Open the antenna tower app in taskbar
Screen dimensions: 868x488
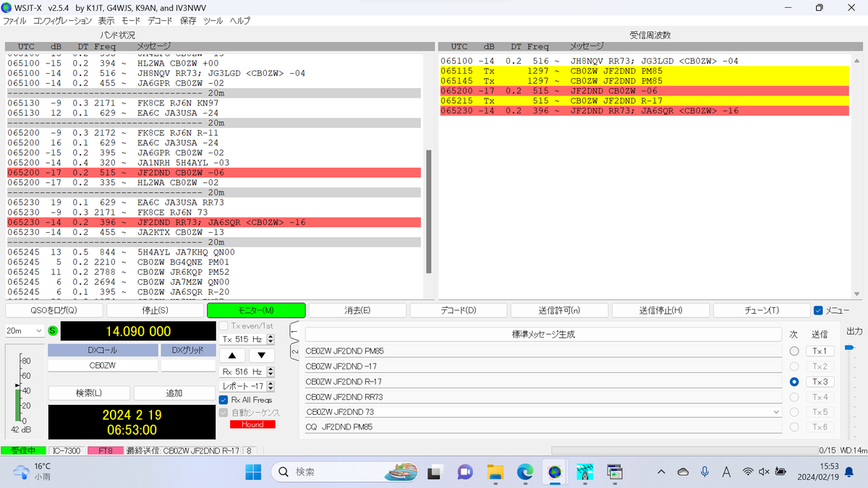coord(584,472)
